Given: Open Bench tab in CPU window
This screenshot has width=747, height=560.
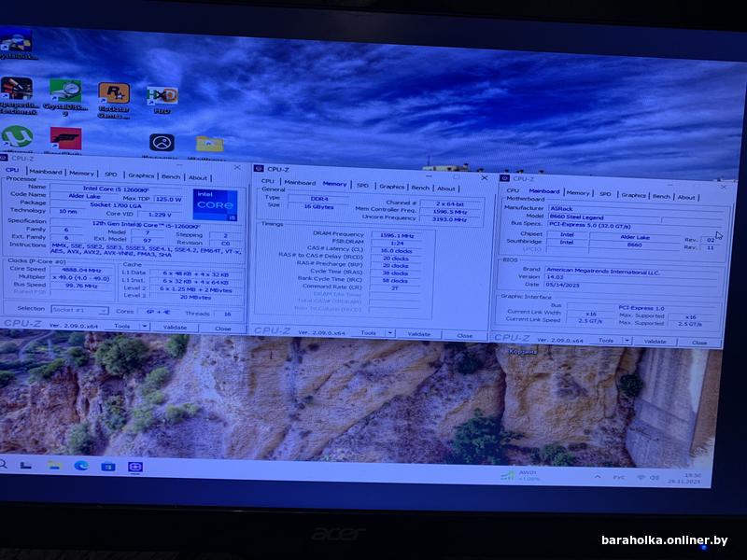Looking at the screenshot, I should pyautogui.click(x=171, y=176).
